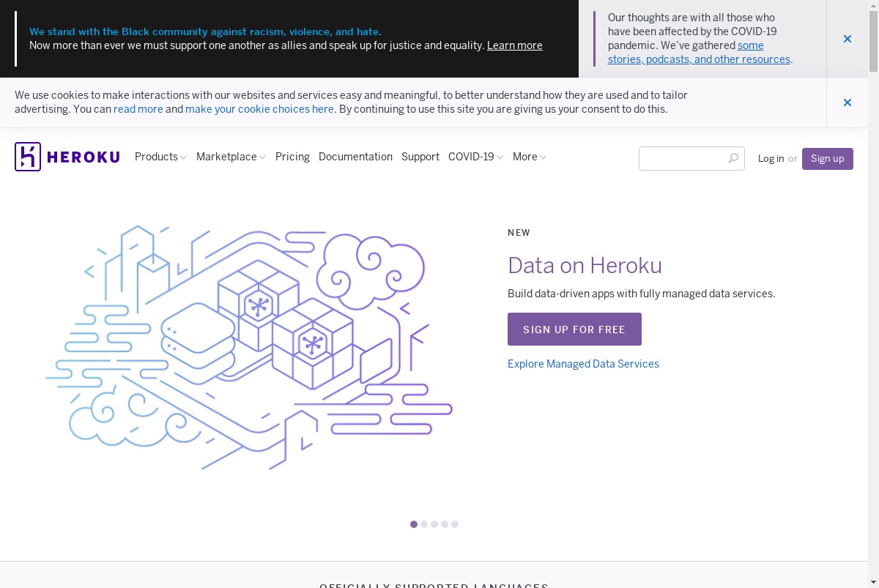Open the Support page
The height and width of the screenshot is (588, 879).
click(420, 157)
